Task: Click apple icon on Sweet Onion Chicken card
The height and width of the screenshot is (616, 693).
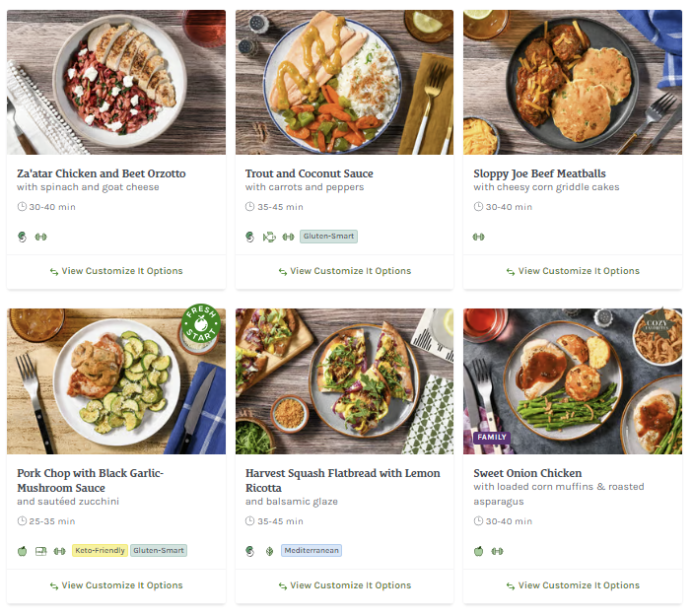Action: click(479, 551)
